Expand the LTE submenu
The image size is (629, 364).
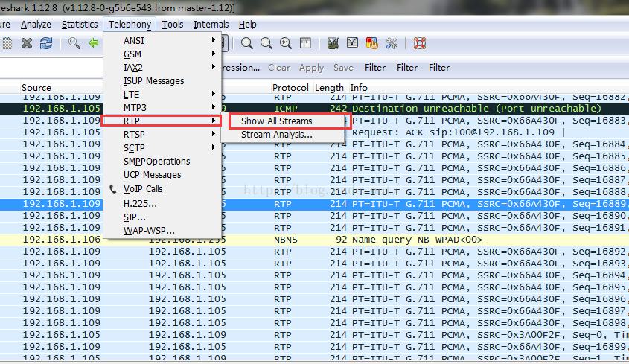point(162,95)
